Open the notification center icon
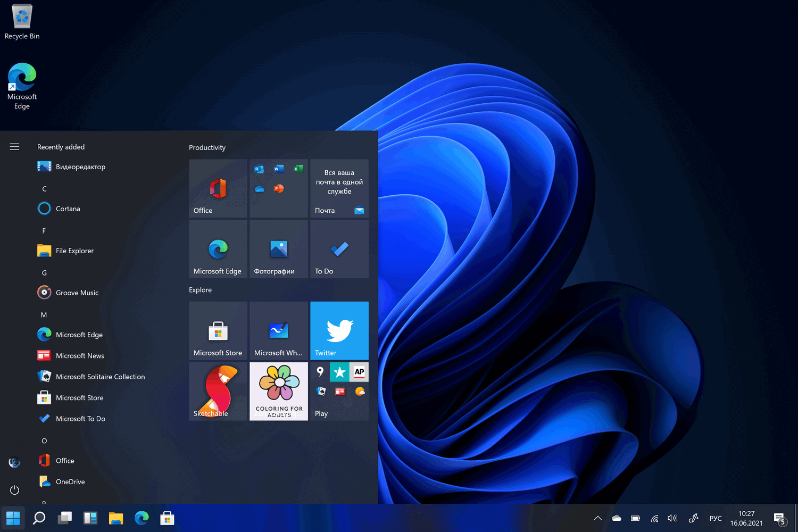The height and width of the screenshot is (532, 798). 779,519
